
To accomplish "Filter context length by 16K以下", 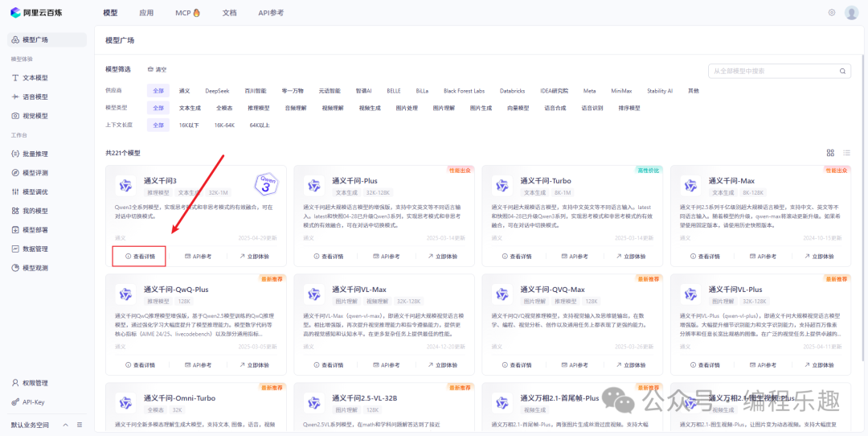I will pos(189,125).
